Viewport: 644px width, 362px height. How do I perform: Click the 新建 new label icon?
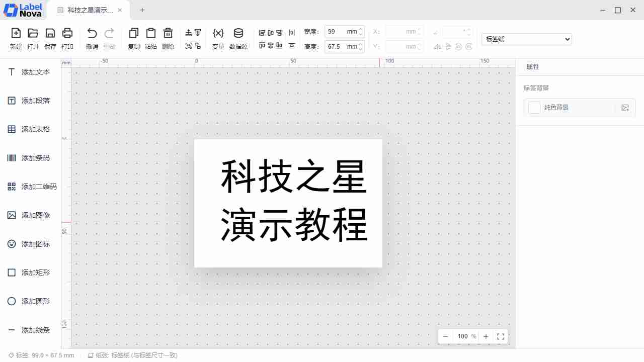point(16,34)
